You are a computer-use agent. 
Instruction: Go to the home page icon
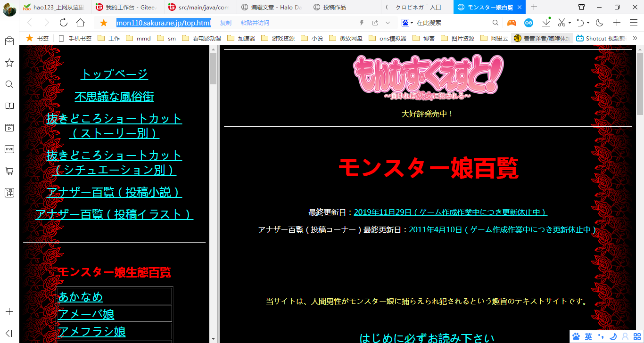[x=80, y=23]
